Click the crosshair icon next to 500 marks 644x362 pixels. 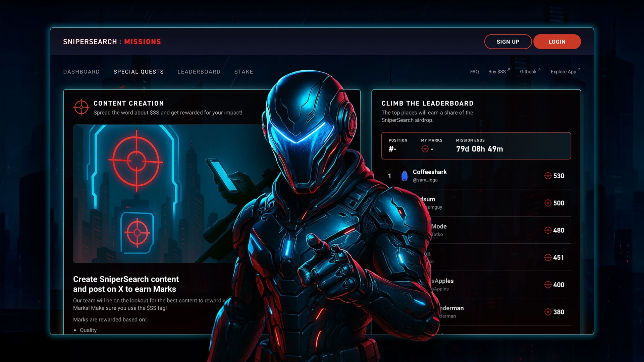coord(548,203)
